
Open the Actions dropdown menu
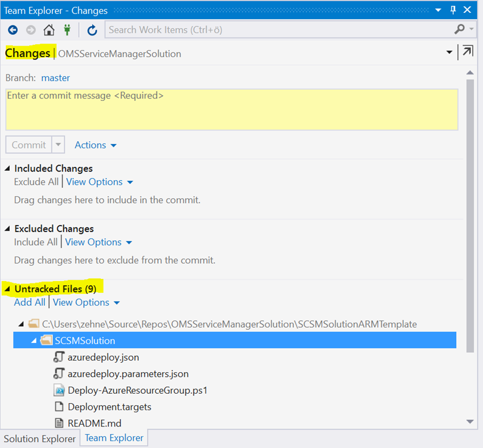click(x=96, y=145)
